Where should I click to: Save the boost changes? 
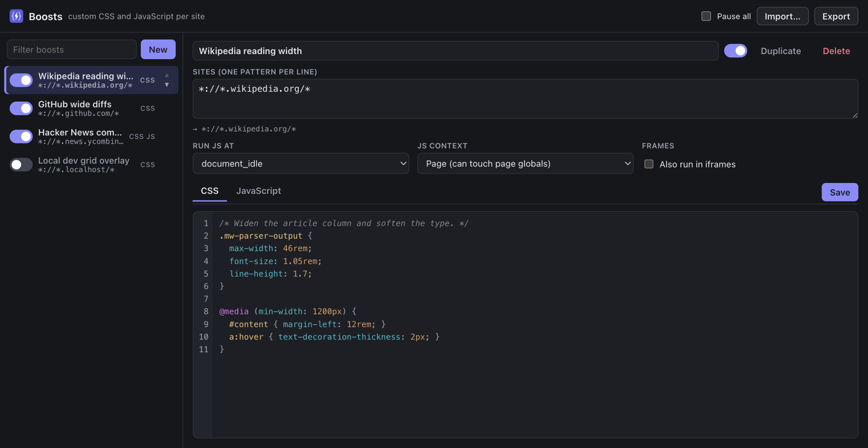click(x=840, y=192)
